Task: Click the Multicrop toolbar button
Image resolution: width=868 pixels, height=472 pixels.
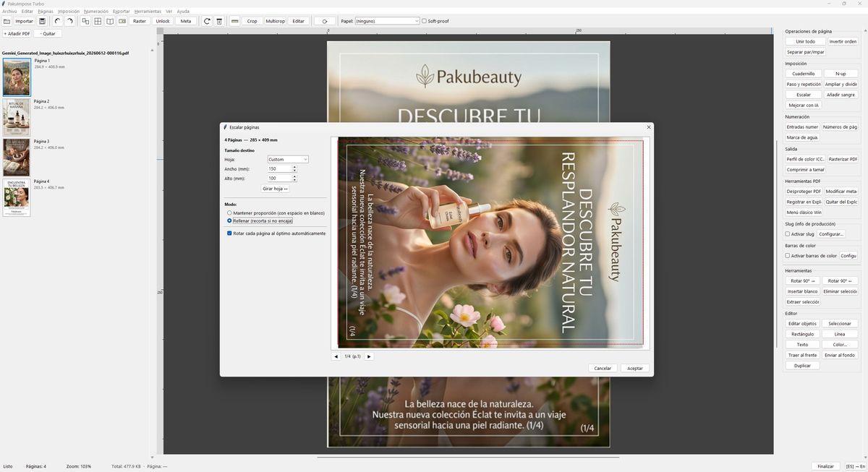Action: pos(275,21)
